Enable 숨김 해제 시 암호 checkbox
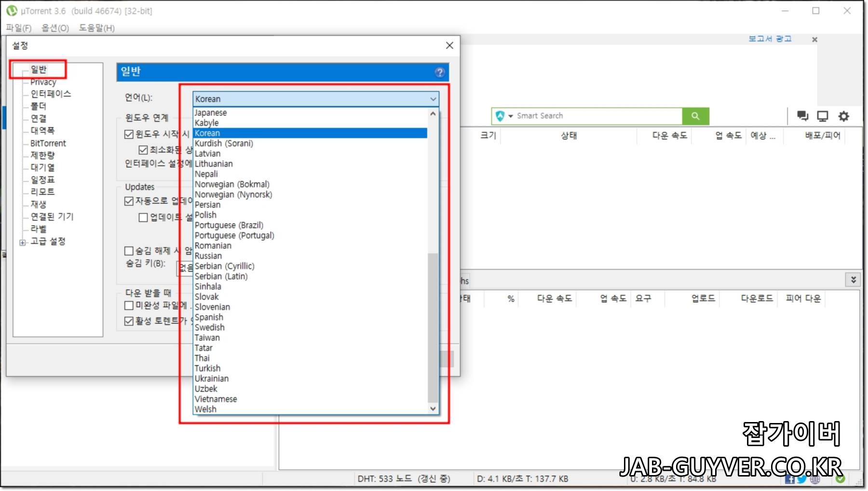Screen dimensions: 868x491 tap(129, 251)
